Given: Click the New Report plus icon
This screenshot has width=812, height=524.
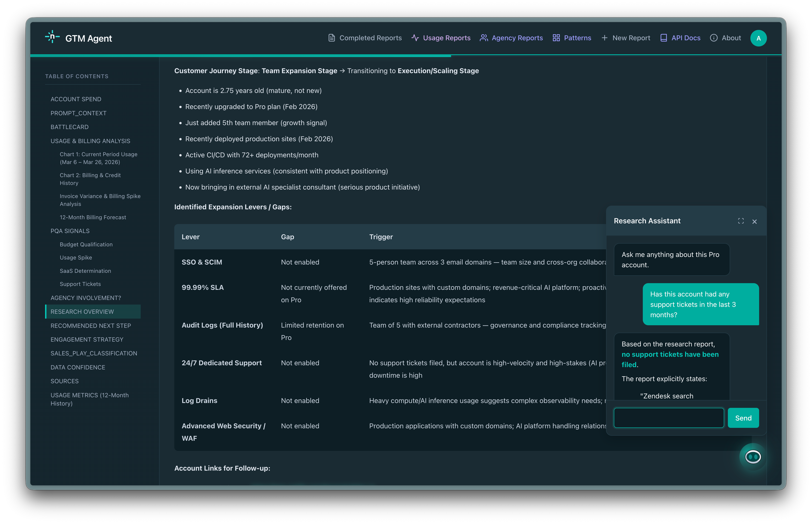Looking at the screenshot, I should 604,38.
